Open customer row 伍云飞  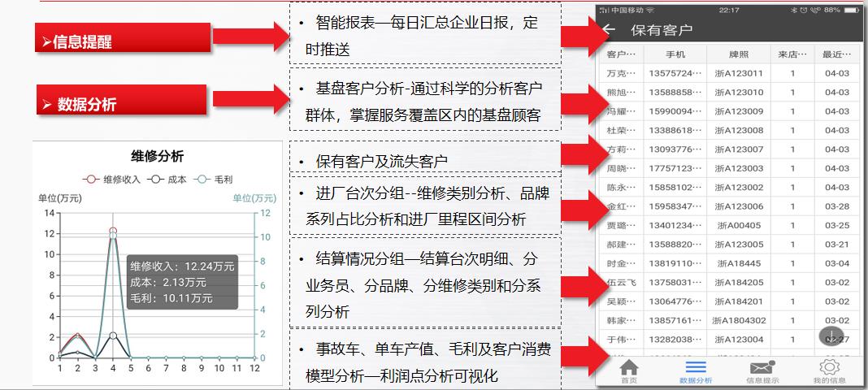coord(622,282)
